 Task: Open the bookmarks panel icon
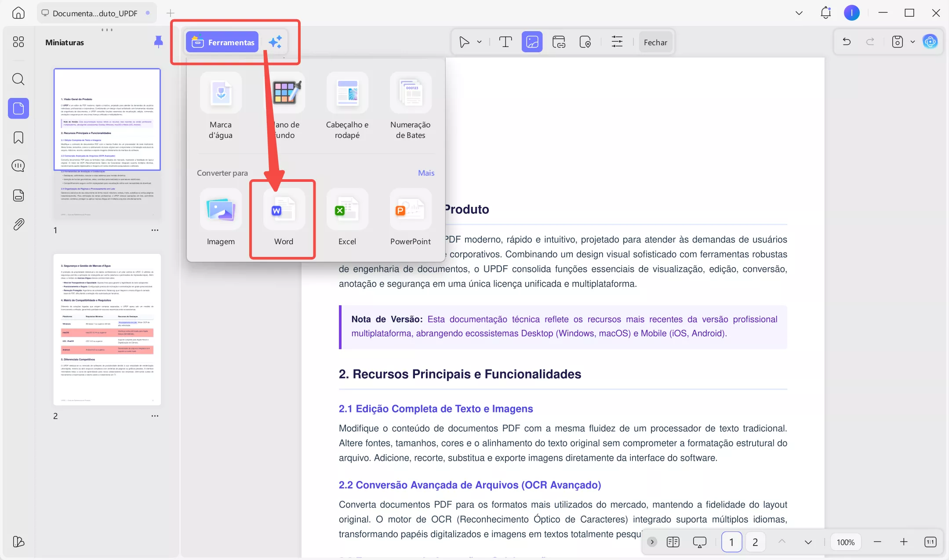[18, 137]
